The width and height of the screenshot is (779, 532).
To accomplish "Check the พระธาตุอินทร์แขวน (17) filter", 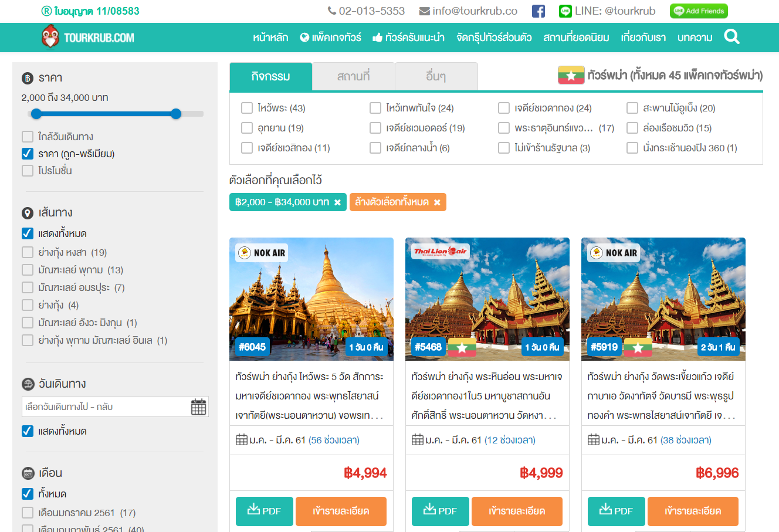I will (504, 128).
